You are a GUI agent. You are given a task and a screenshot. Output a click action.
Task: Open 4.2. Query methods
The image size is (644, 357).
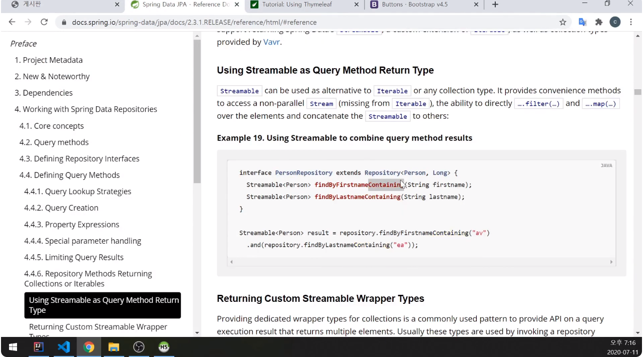(x=54, y=142)
